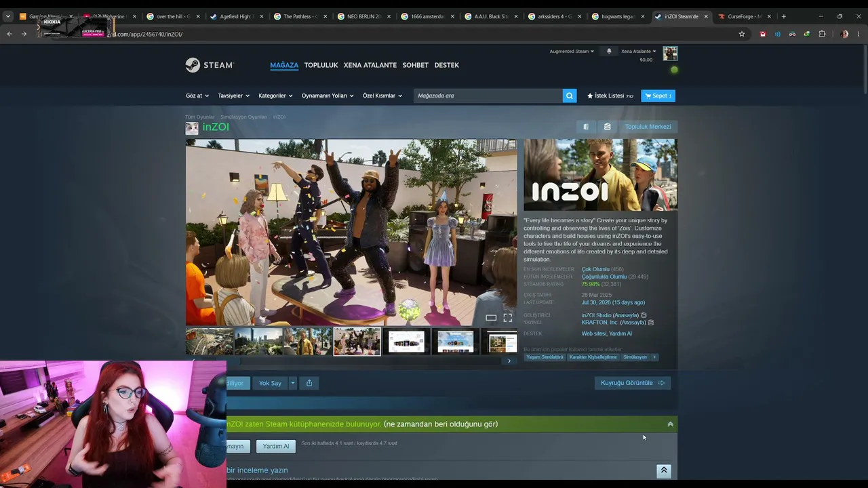Viewport: 868px width, 488px height.
Task: Click the Kuyruğu Görüntüle button
Action: (633, 383)
